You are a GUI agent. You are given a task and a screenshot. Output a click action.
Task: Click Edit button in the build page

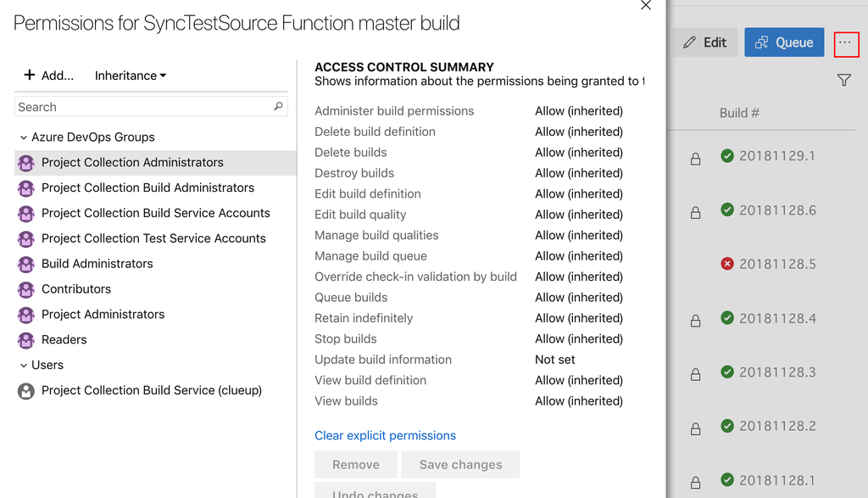pos(704,42)
